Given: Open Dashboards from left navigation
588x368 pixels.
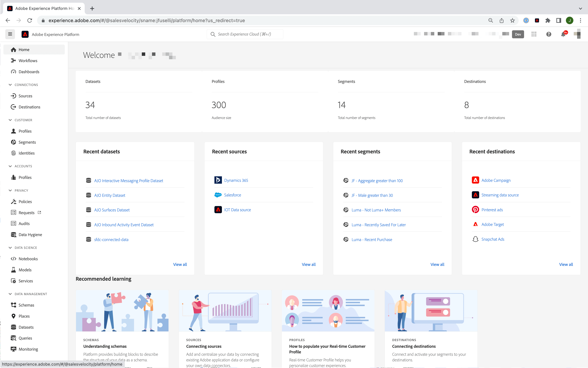Looking at the screenshot, I should [x=29, y=71].
